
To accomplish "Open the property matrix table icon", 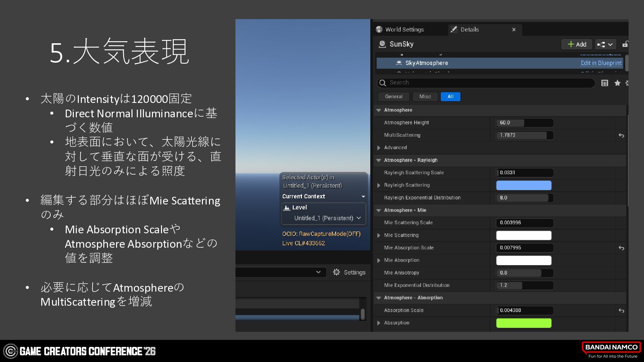I will 604,83.
